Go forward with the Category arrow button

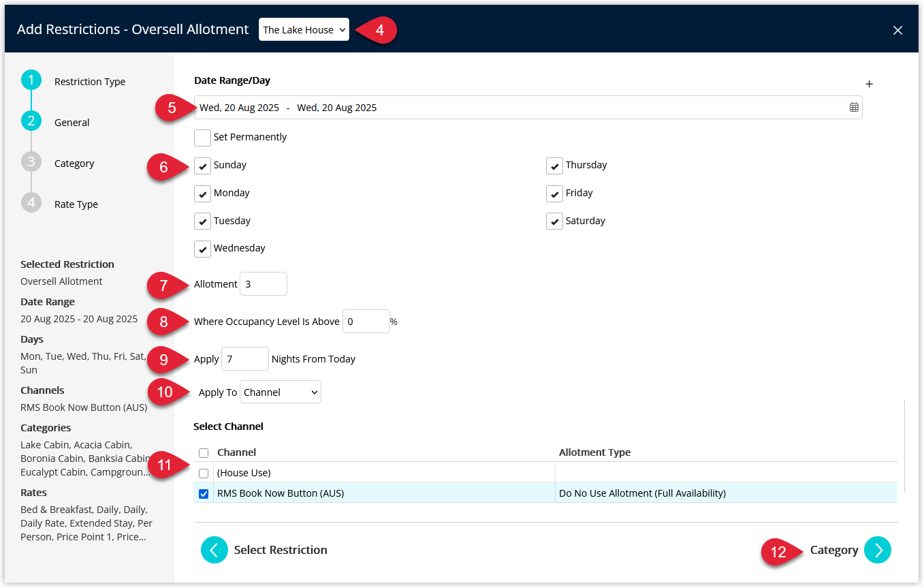[x=878, y=550]
